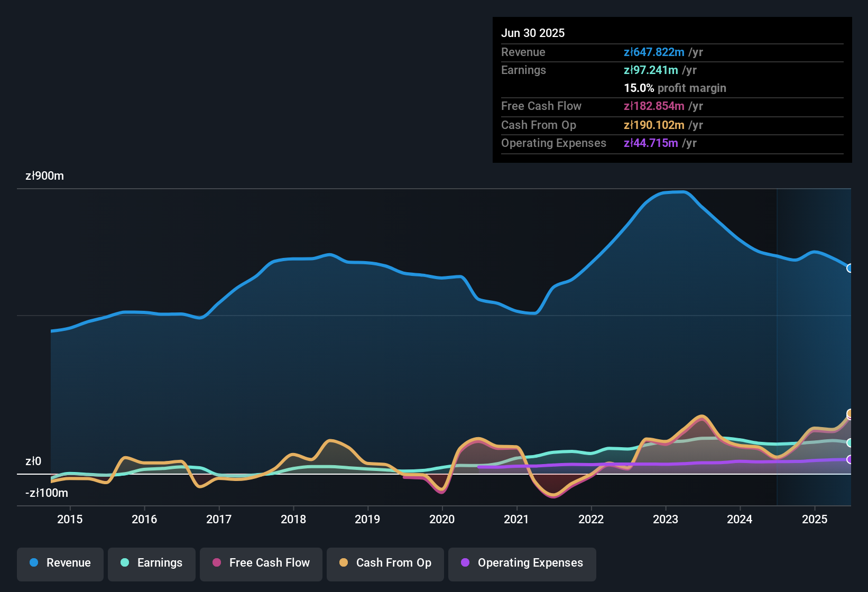Click the blue Revenue legend dot icon
868x592 pixels.
34,563
